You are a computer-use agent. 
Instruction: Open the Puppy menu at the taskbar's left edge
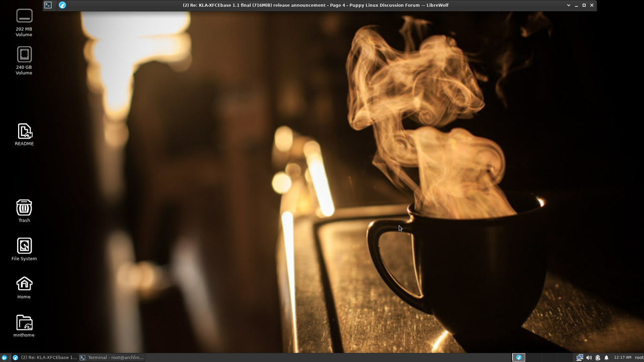pos(3,357)
